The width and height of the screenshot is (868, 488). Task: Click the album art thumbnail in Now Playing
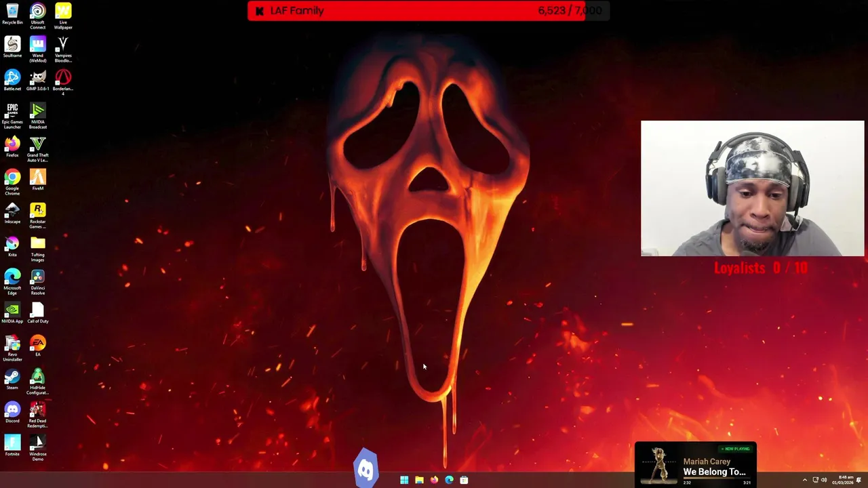[x=658, y=465]
